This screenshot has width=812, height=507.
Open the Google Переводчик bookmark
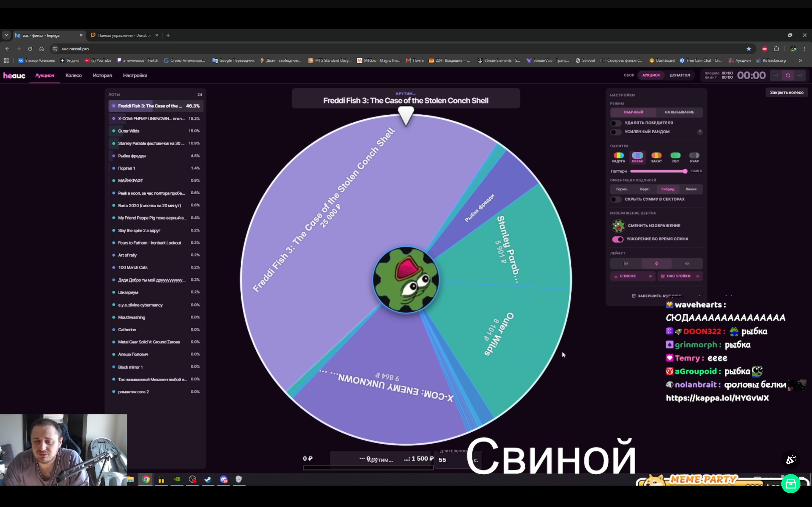coord(233,61)
